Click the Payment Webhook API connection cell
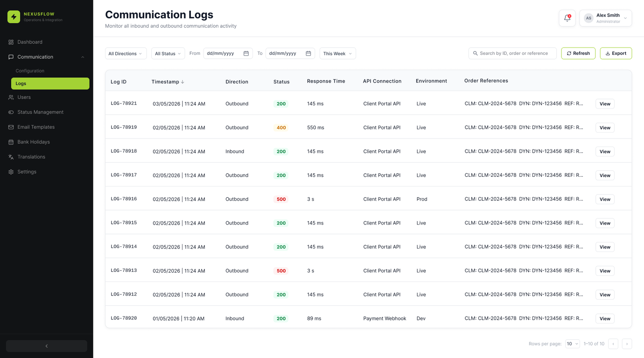The image size is (644, 358). pyautogui.click(x=385, y=319)
